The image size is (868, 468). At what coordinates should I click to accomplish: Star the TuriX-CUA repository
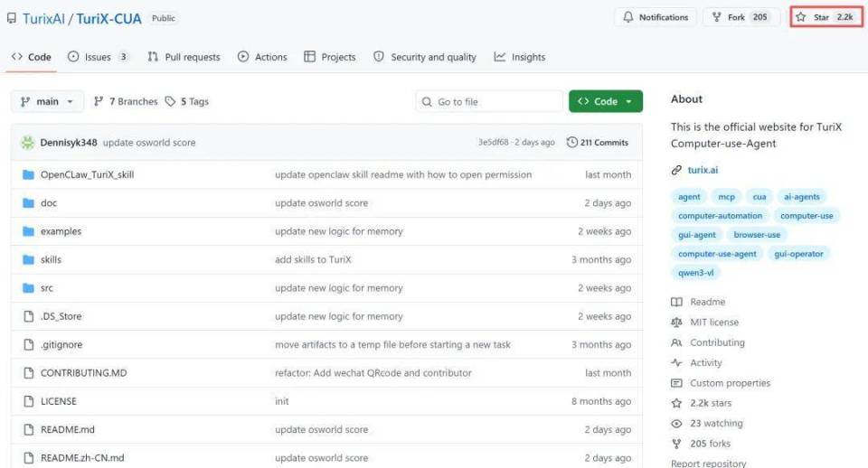pos(826,17)
